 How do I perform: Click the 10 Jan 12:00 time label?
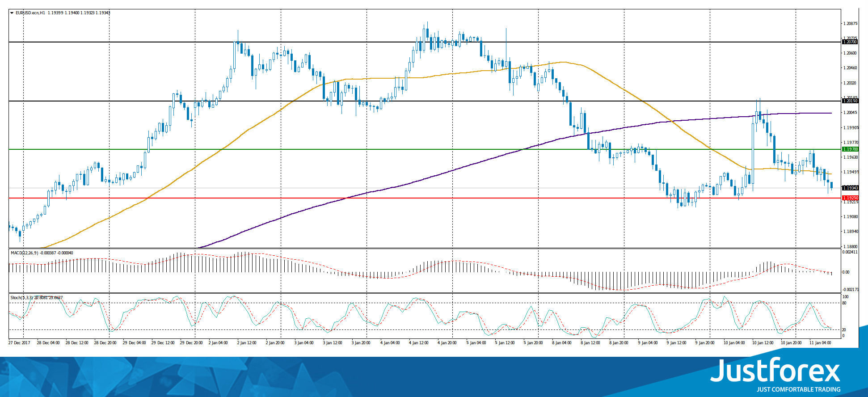tap(763, 343)
